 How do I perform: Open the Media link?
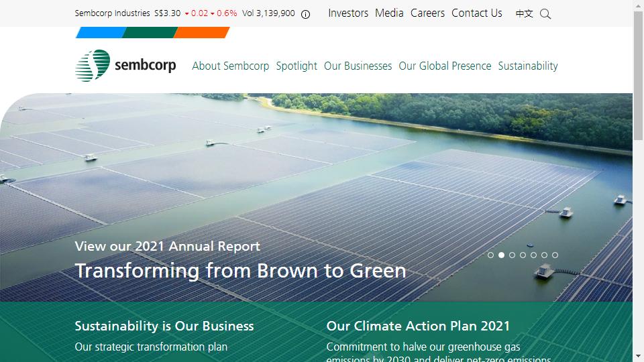click(389, 13)
